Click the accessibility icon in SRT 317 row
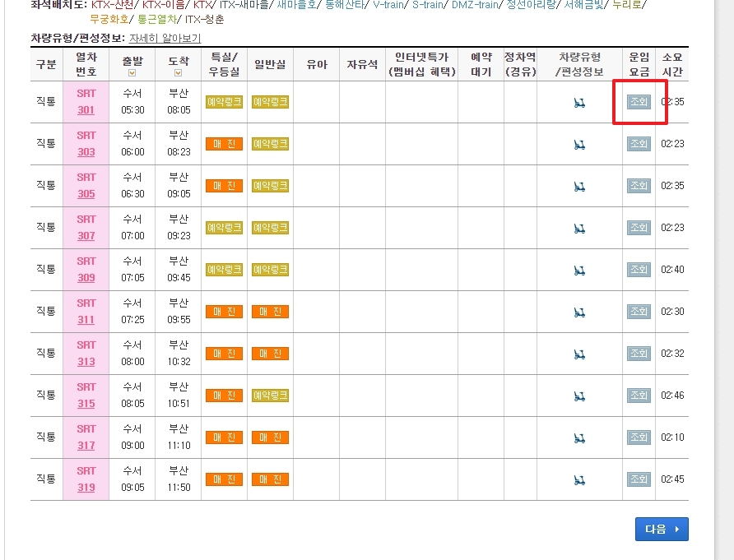This screenshot has width=734, height=560. coord(580,437)
